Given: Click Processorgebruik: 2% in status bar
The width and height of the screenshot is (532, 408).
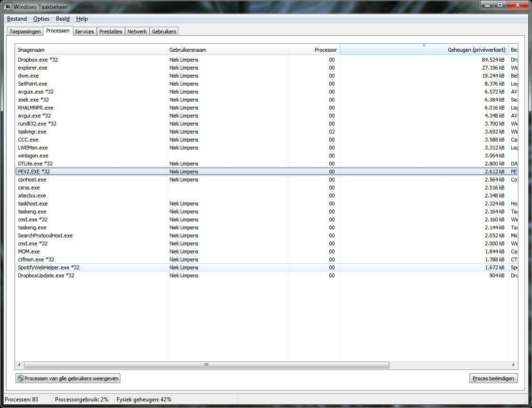Looking at the screenshot, I should (x=82, y=400).
